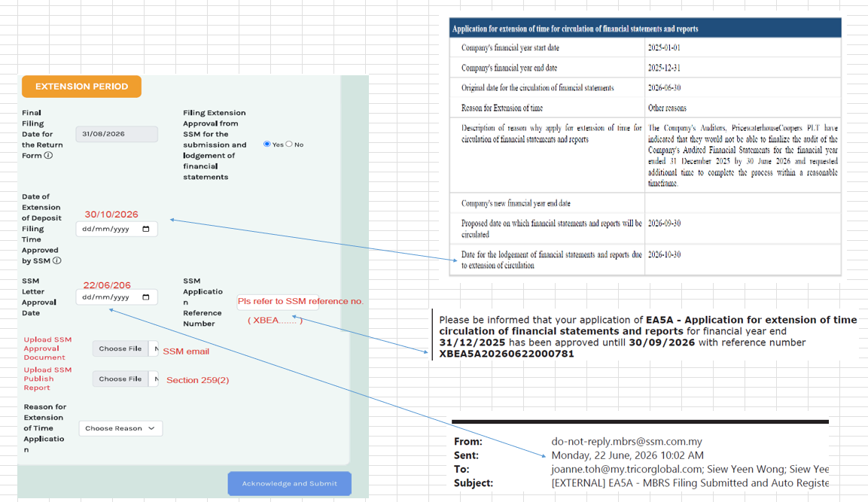Viewport: 868px width, 502px height.
Task: Open calendar icon in SSM Letter Approval Date
Action: pyautogui.click(x=146, y=297)
